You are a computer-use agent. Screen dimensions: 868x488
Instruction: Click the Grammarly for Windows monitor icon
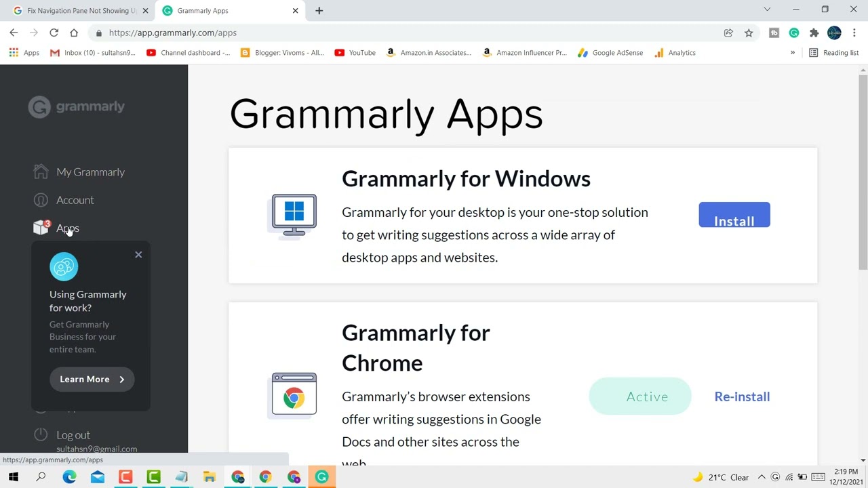pos(294,216)
